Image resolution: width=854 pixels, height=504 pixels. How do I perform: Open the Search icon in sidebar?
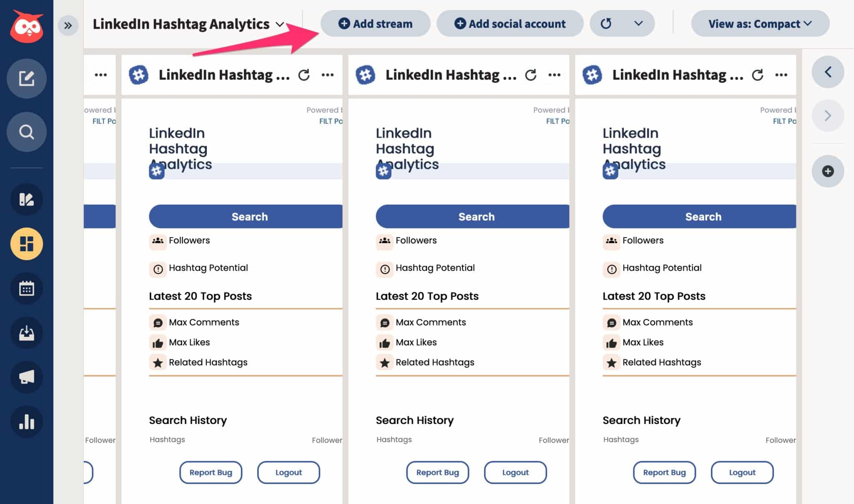pyautogui.click(x=26, y=131)
